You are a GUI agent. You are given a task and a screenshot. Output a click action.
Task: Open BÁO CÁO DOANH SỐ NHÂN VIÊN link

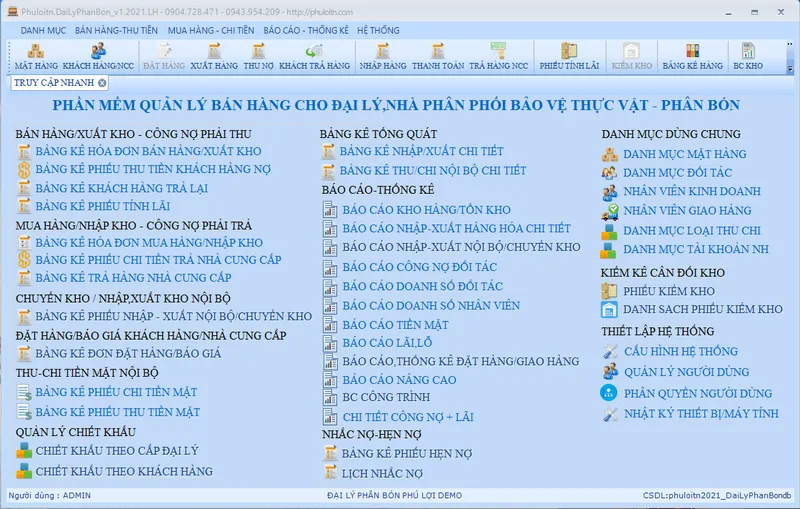[431, 306]
